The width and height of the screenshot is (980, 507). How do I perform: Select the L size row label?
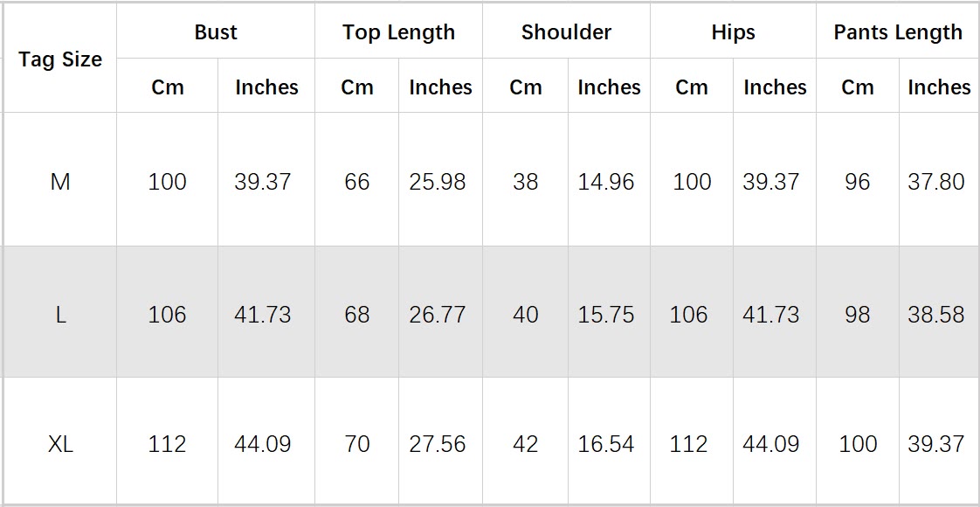60,315
